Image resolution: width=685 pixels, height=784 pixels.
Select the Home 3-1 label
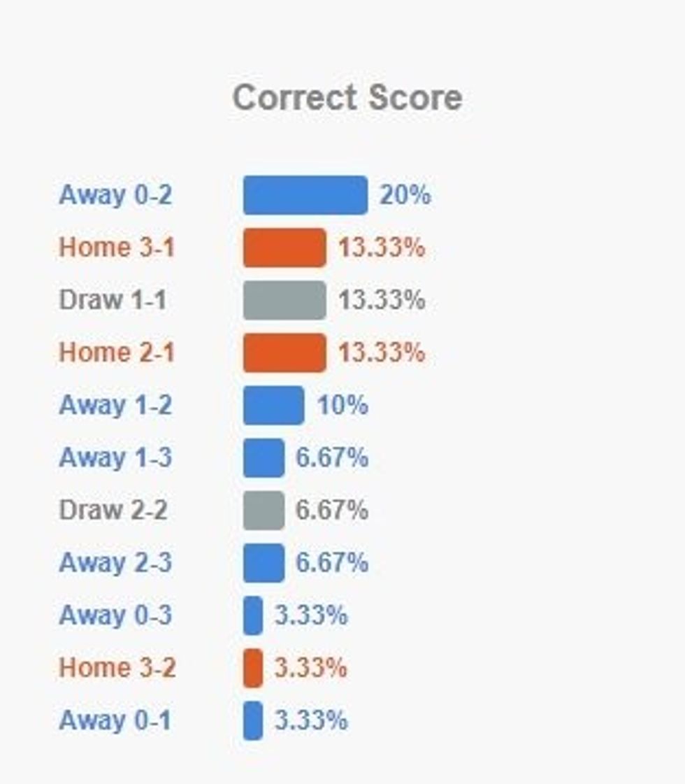pos(117,248)
